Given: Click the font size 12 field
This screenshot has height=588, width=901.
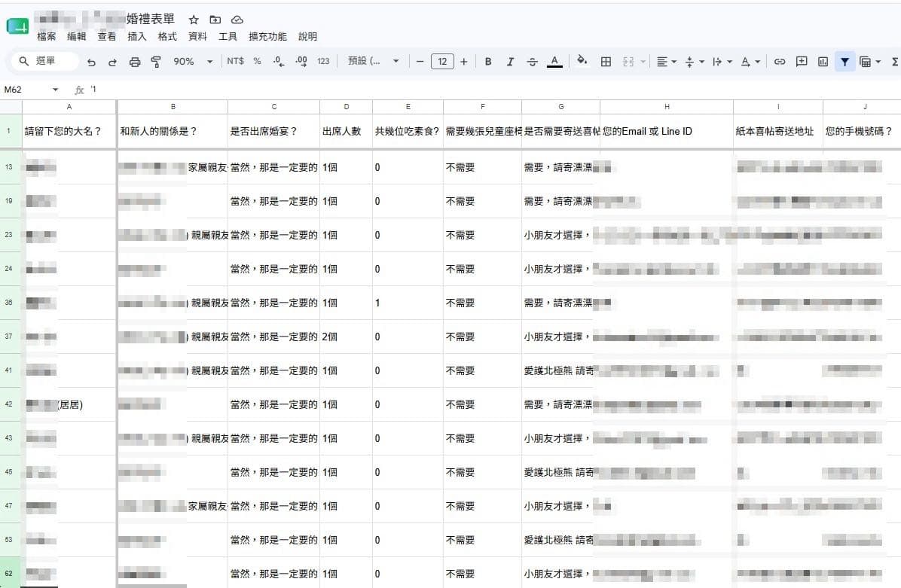Looking at the screenshot, I should [442, 62].
